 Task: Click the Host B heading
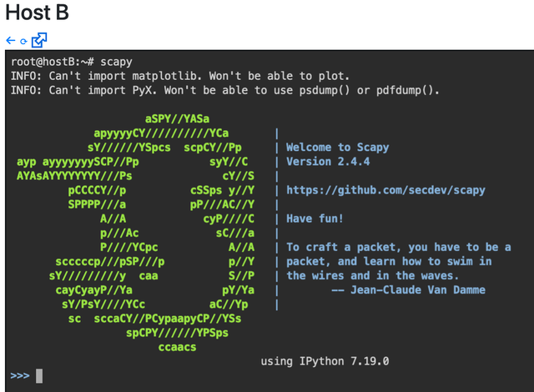37,13
